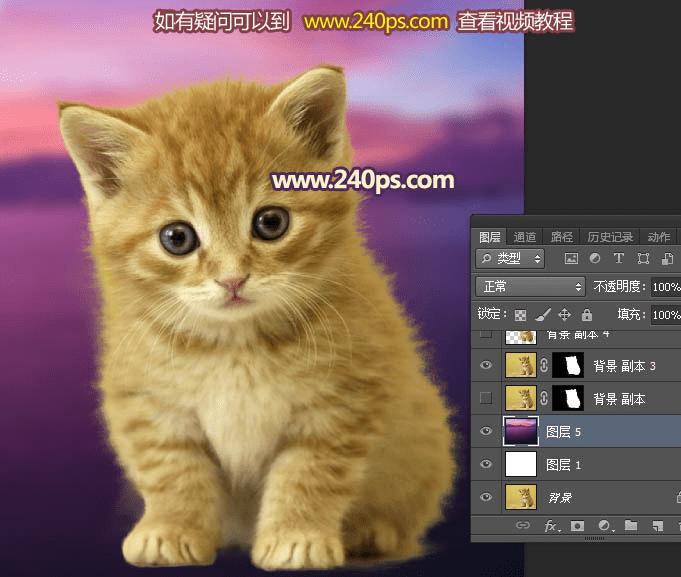This screenshot has width=681, height=577.
Task: Open the 类型 filter dropdown
Action: click(510, 259)
